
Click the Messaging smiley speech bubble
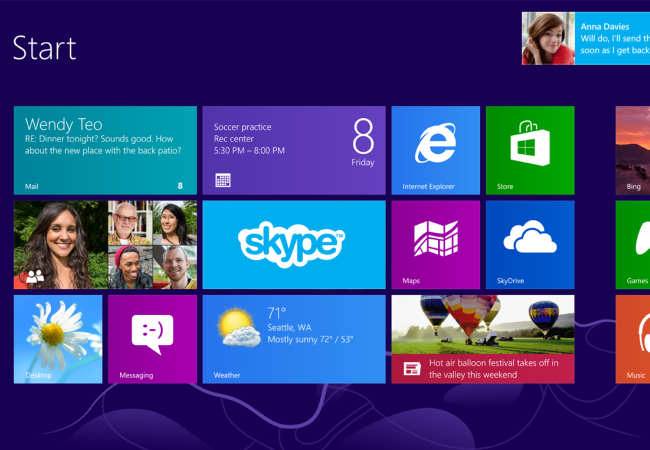pyautogui.click(x=153, y=334)
